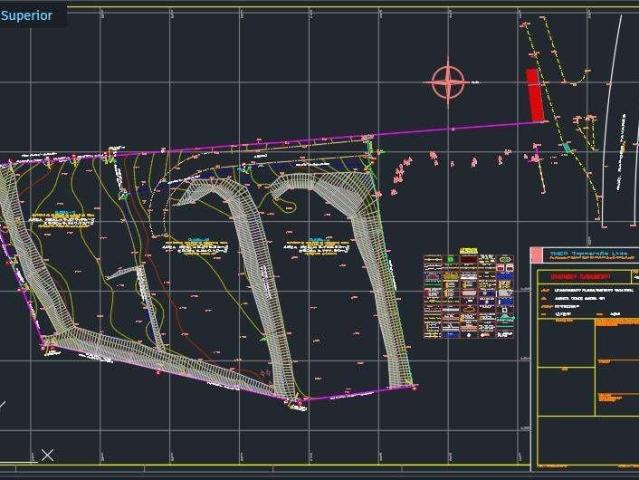Select the red square in title block corner

[533, 254]
